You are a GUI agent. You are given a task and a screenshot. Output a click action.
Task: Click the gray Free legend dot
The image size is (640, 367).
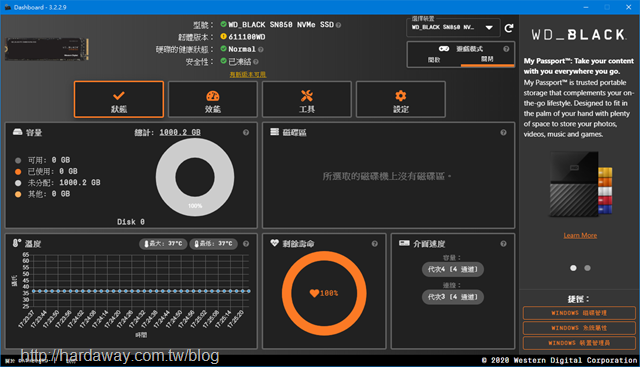(x=18, y=160)
